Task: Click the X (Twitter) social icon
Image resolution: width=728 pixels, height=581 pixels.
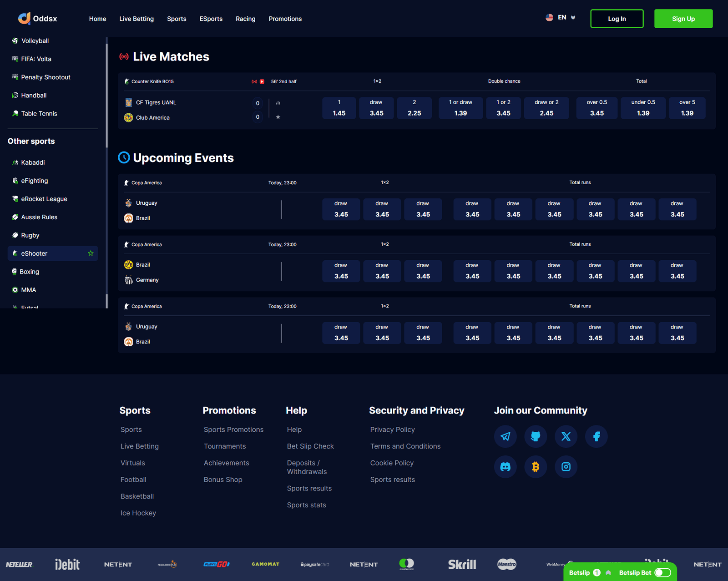Action: [x=566, y=436]
